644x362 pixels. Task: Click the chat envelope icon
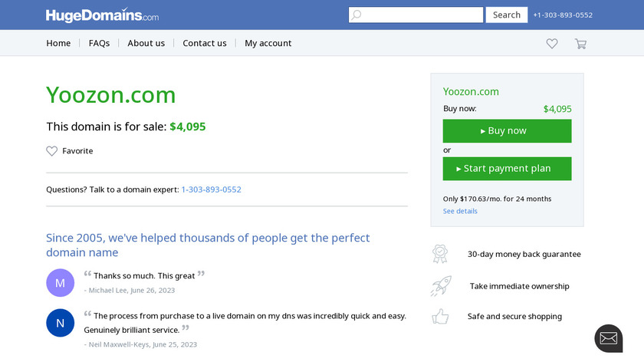click(608, 338)
